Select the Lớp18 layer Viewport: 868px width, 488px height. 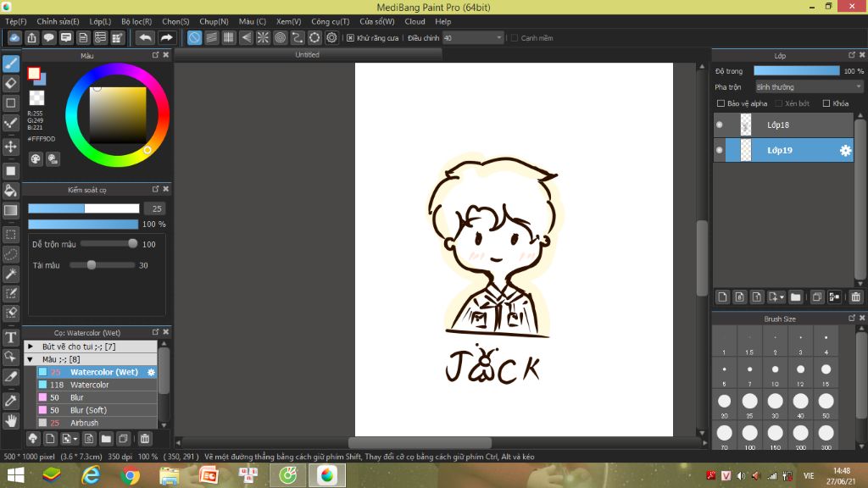[x=783, y=125]
